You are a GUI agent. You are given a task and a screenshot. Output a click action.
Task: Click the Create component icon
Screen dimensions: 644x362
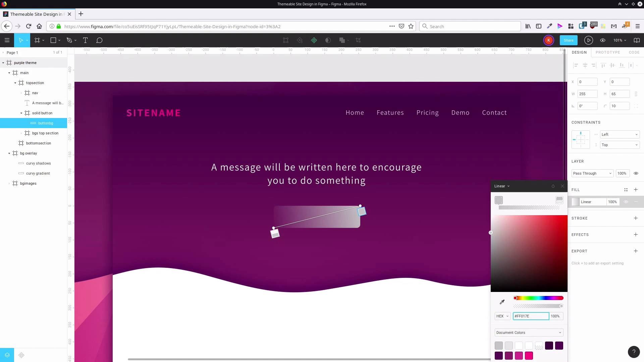[314, 40]
